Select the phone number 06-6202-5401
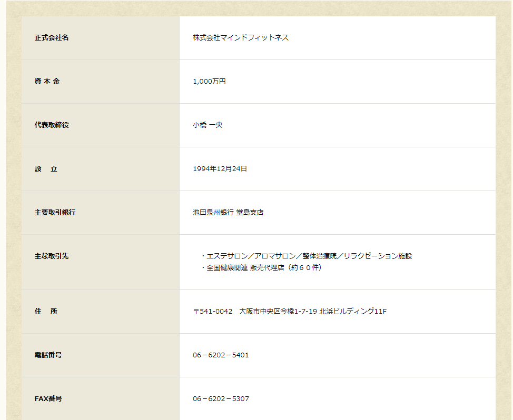Viewport: 513px width, 420px height. pyautogui.click(x=221, y=355)
